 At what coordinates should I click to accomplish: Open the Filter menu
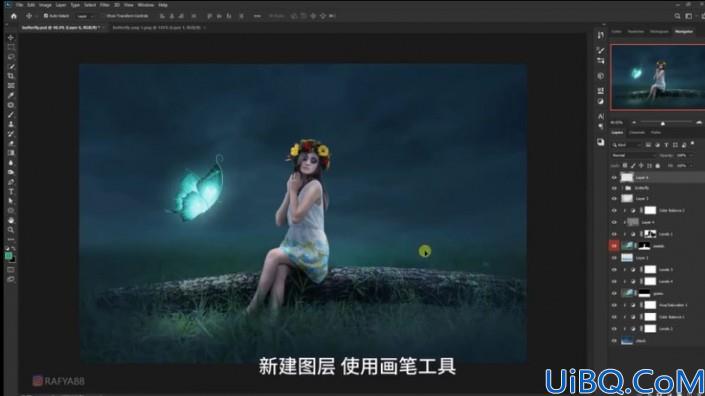coord(105,5)
